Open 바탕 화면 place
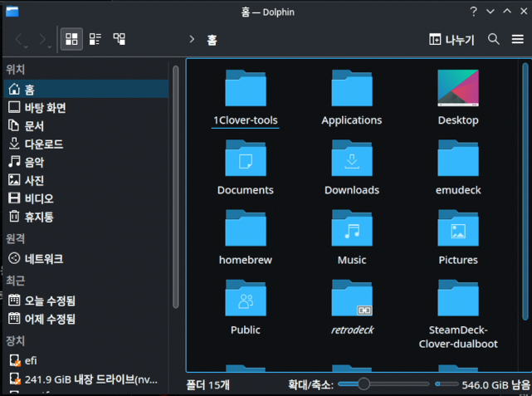 [x=86, y=108]
